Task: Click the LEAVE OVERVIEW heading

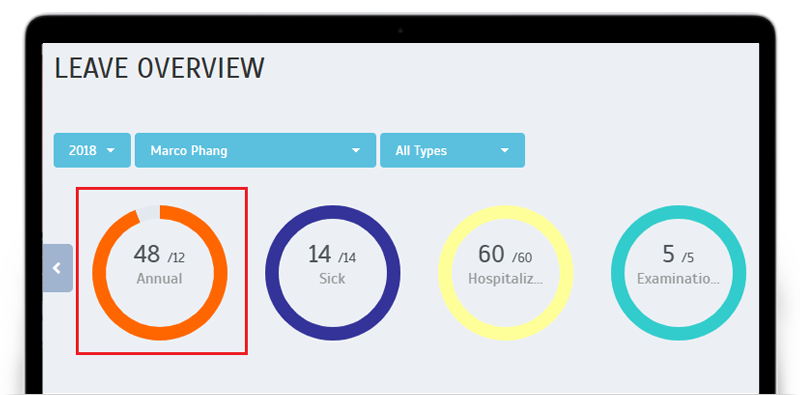Action: click(x=160, y=68)
